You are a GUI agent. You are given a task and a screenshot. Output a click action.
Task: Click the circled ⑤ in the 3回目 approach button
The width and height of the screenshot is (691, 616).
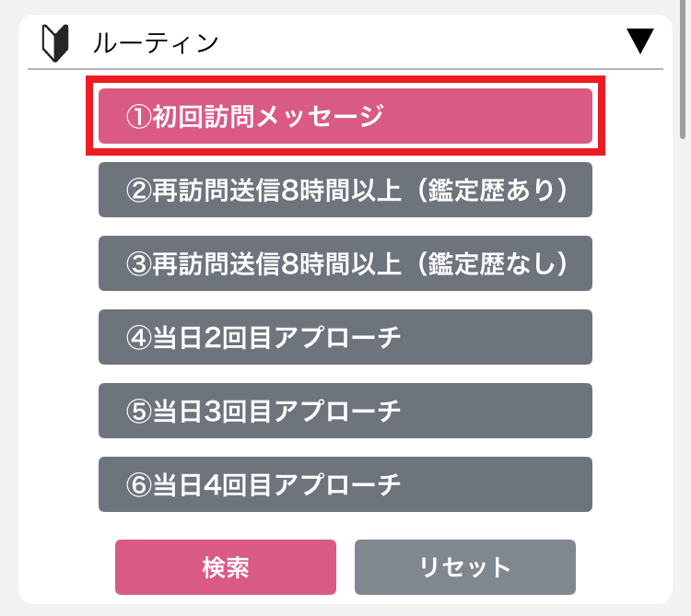pos(139,412)
